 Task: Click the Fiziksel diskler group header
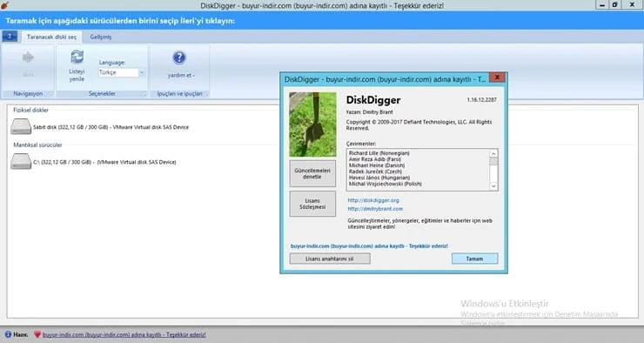pos(30,110)
